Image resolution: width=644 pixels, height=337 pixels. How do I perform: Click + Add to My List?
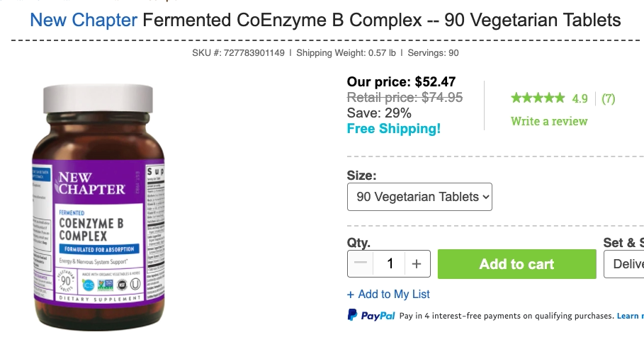tap(388, 294)
